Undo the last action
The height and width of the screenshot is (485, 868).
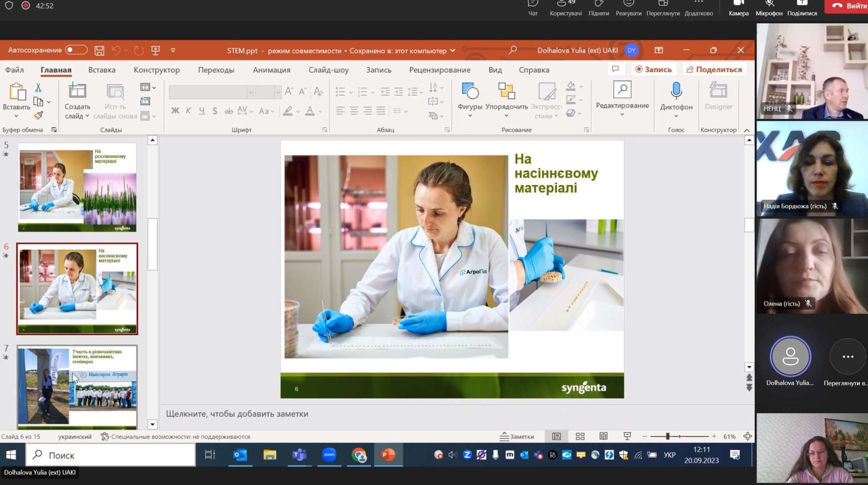[x=116, y=50]
